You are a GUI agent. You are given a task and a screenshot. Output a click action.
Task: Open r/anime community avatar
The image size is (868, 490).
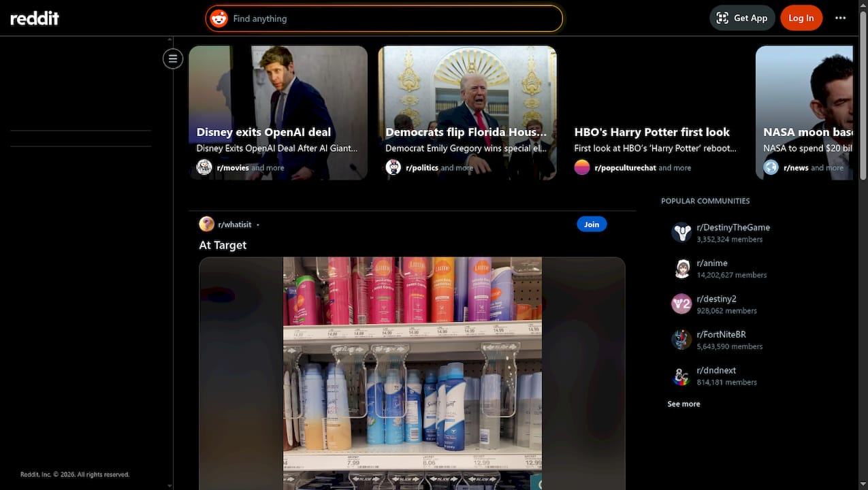point(681,269)
